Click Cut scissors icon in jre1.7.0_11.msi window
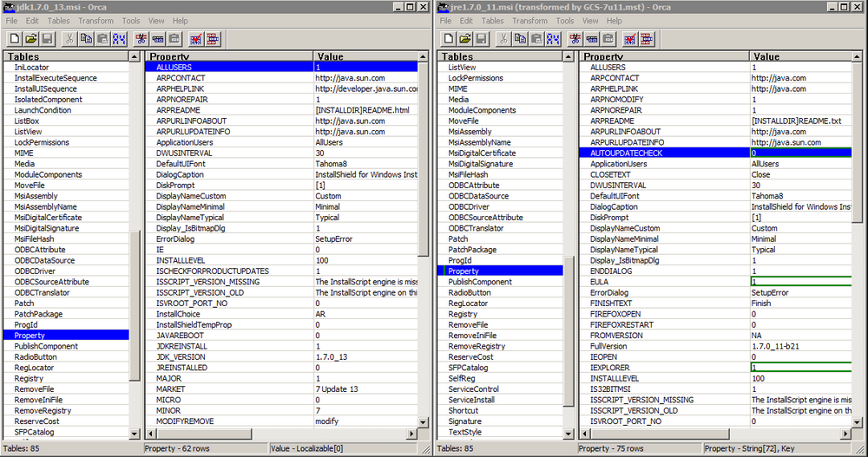This screenshot has width=868, height=457. 503,39
